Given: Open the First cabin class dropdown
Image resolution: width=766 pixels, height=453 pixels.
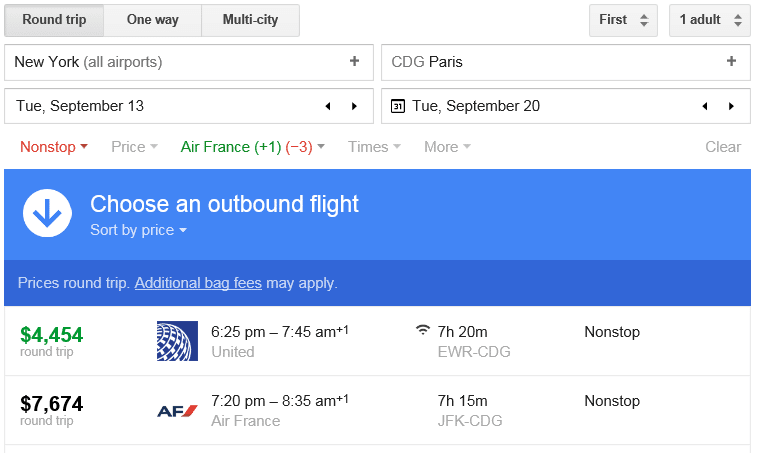Looking at the screenshot, I should point(623,20).
